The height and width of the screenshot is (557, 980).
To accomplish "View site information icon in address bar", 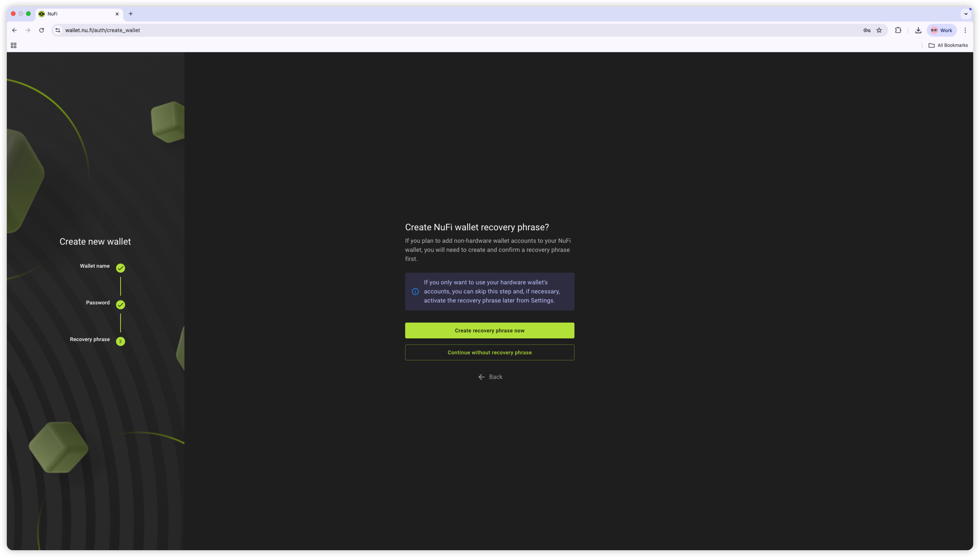I will coord(58,30).
